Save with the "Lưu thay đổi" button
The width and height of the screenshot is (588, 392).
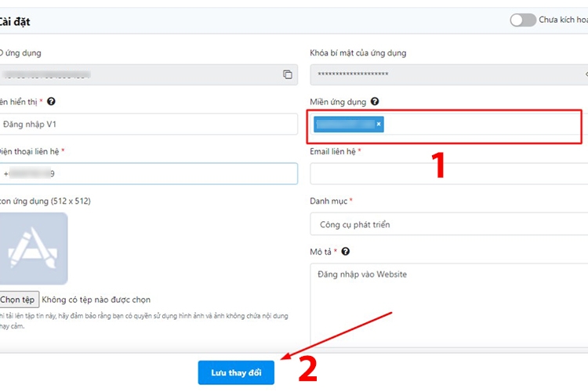pyautogui.click(x=236, y=372)
